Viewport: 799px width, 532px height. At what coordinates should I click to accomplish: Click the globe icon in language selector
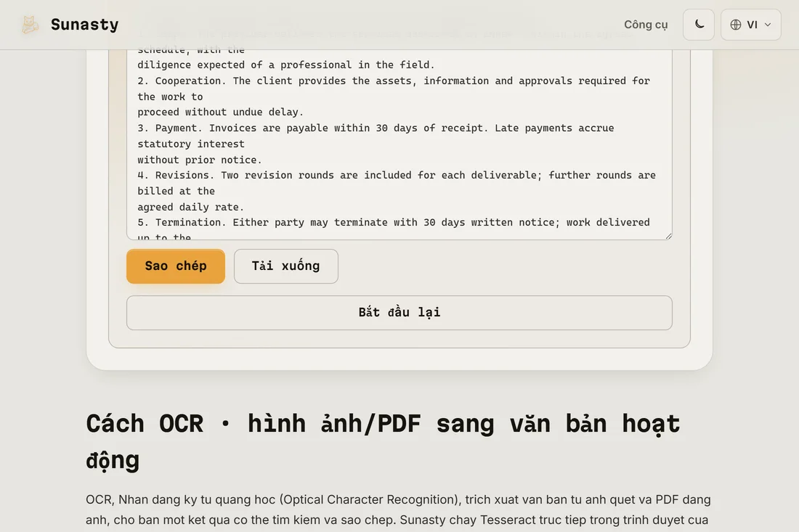[x=735, y=25]
